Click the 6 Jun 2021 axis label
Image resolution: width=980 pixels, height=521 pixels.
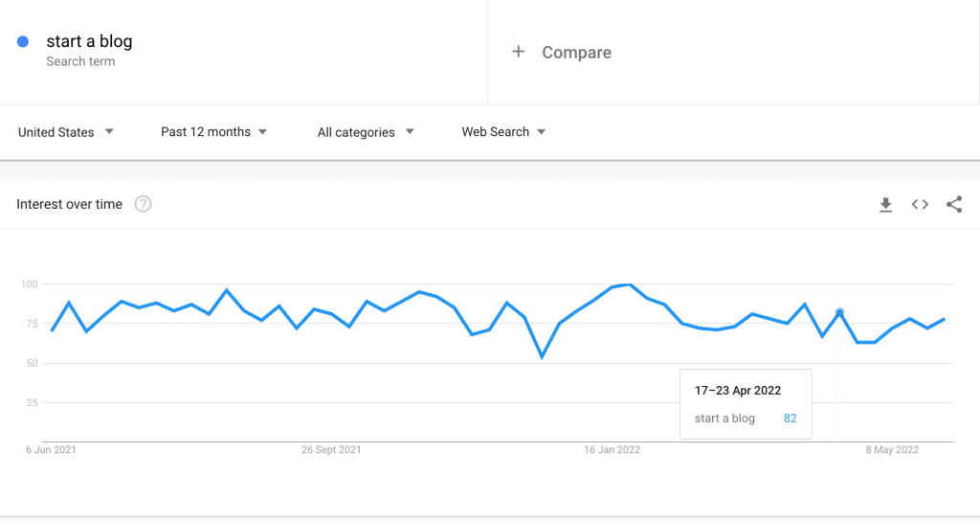[x=51, y=449]
